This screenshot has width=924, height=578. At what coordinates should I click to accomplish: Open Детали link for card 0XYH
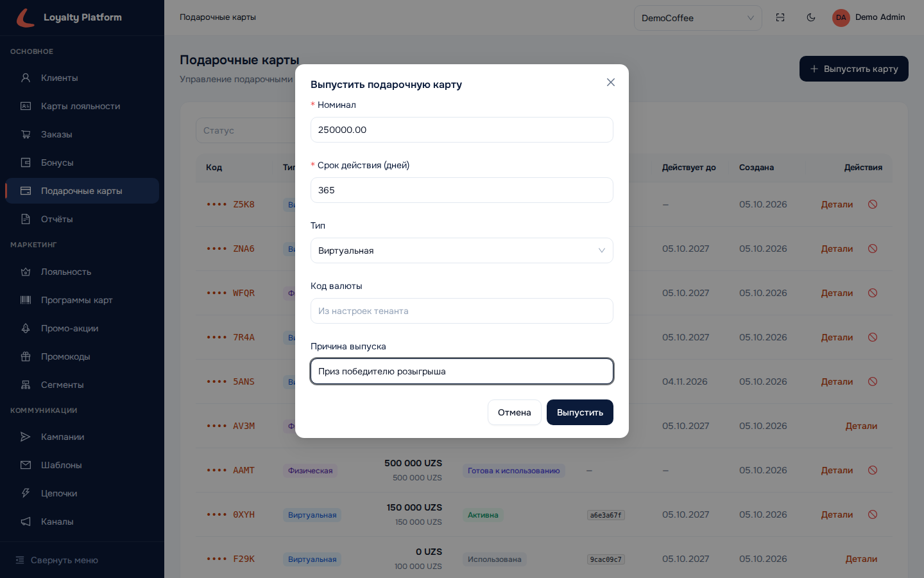[837, 514]
